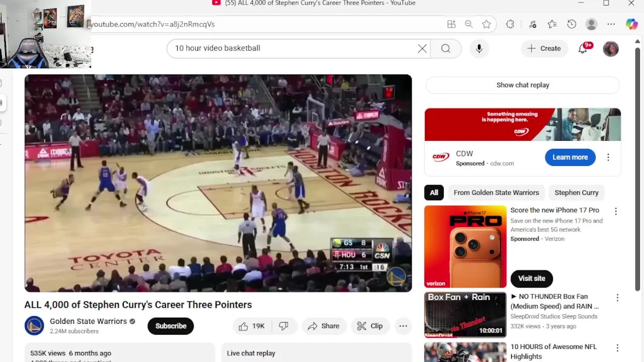Image resolution: width=644 pixels, height=362 pixels.
Task: Open iPhone 17 Pro ad thumbnail
Action: pos(465,246)
